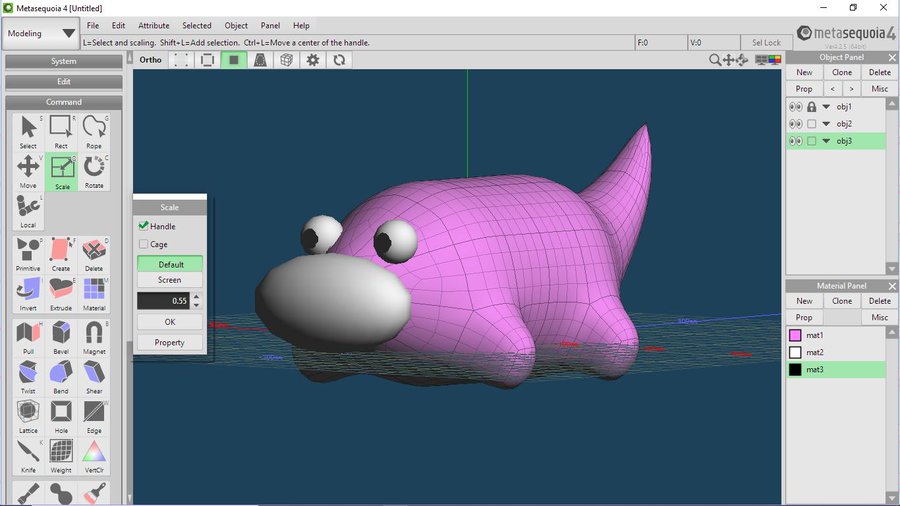
Task: Open the Selected menu
Action: 197,25
